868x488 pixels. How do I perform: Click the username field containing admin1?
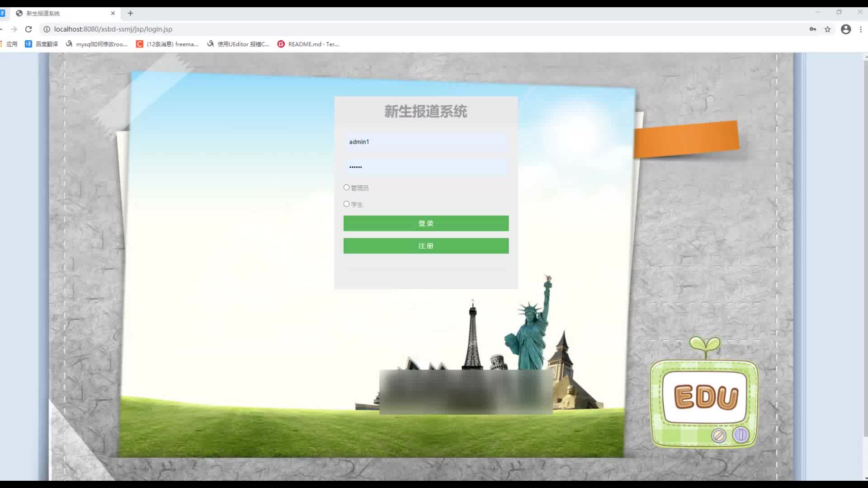(x=426, y=142)
